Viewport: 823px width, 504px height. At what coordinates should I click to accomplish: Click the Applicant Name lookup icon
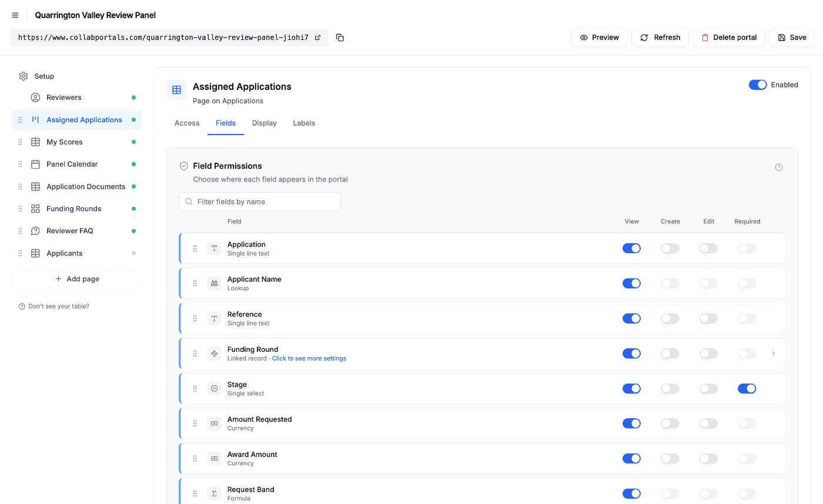(215, 284)
